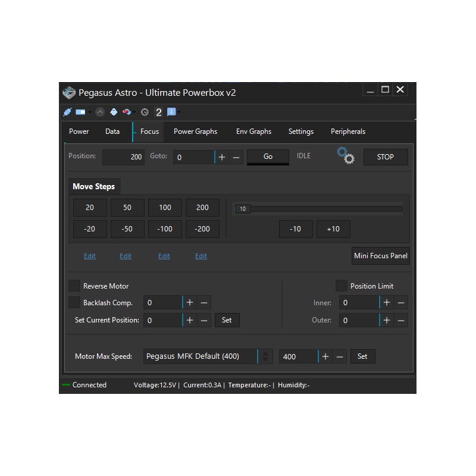This screenshot has height=476, width=476.
Task: Select the Focus tab
Action: tap(148, 131)
